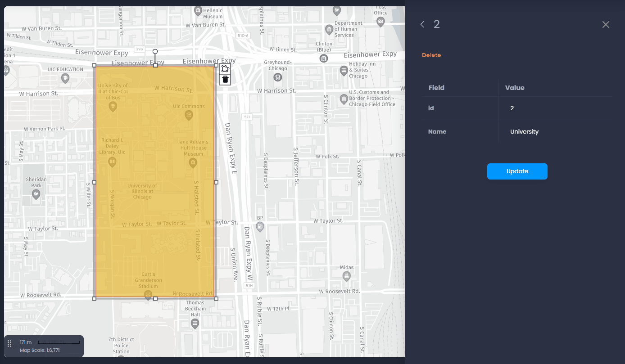Click the Update button
The width and height of the screenshot is (625, 364).
pos(517,171)
